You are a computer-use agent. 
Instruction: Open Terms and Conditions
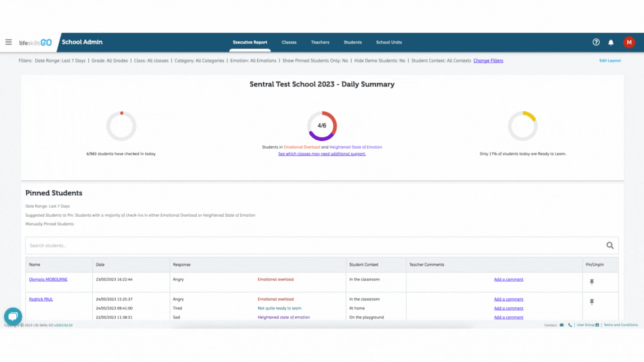(621, 325)
